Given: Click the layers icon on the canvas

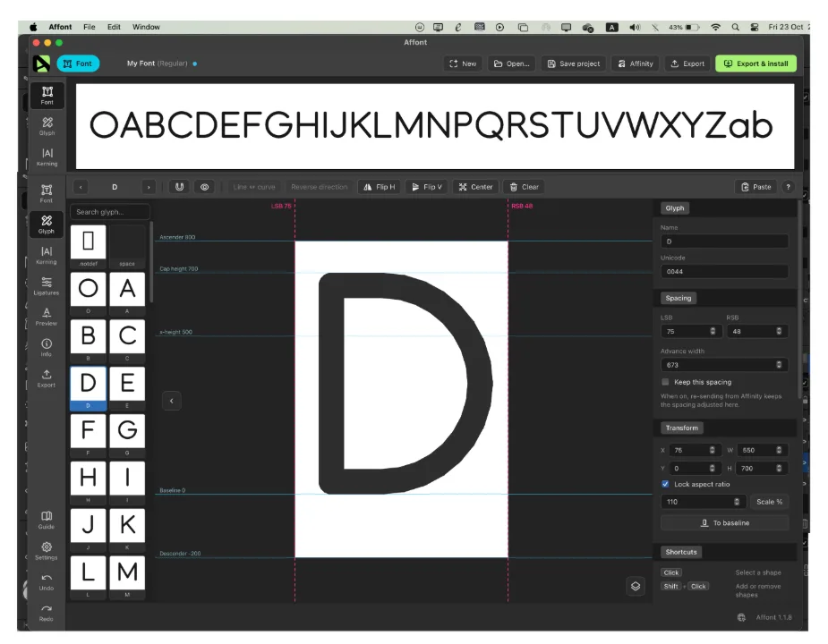Looking at the screenshot, I should pos(636,586).
